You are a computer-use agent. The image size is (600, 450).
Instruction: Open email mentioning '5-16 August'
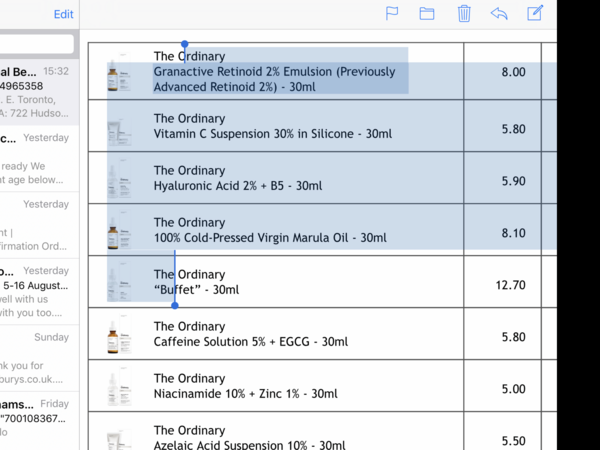(39, 292)
